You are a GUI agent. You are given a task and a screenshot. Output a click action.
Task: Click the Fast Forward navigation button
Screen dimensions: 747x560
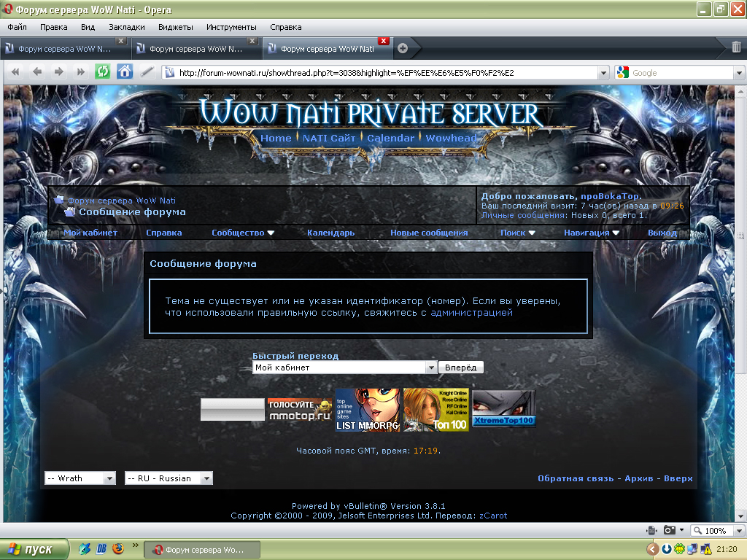coord(80,72)
